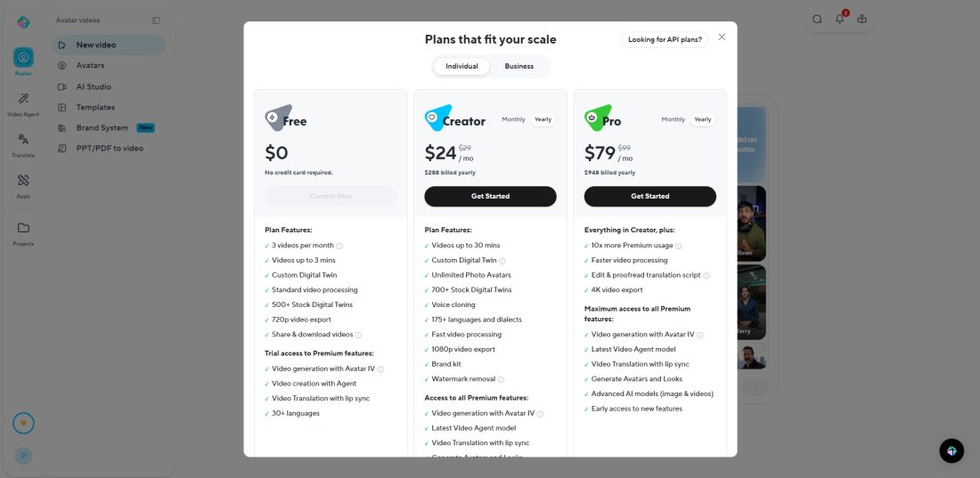Image resolution: width=980 pixels, height=478 pixels.
Task: Close the pricing plans dialog
Action: pos(722,37)
